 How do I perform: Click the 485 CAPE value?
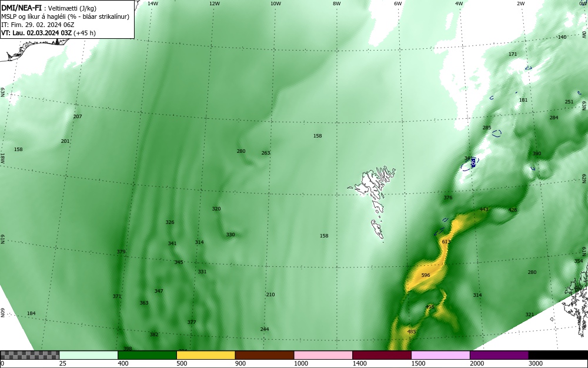pos(412,332)
